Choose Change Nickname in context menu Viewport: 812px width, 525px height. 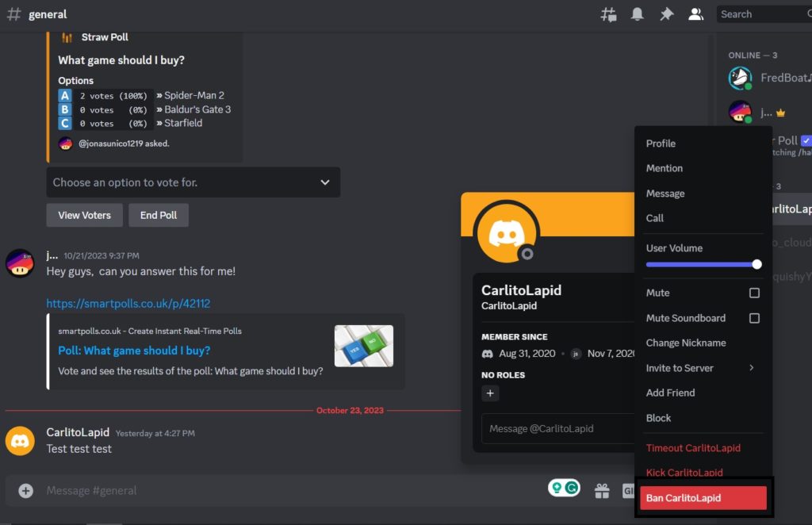point(686,343)
